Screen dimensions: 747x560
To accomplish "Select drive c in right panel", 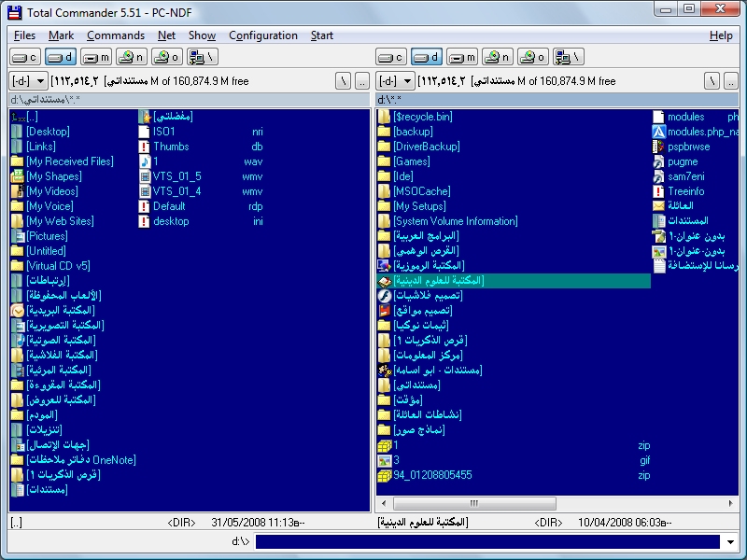I will (x=391, y=57).
